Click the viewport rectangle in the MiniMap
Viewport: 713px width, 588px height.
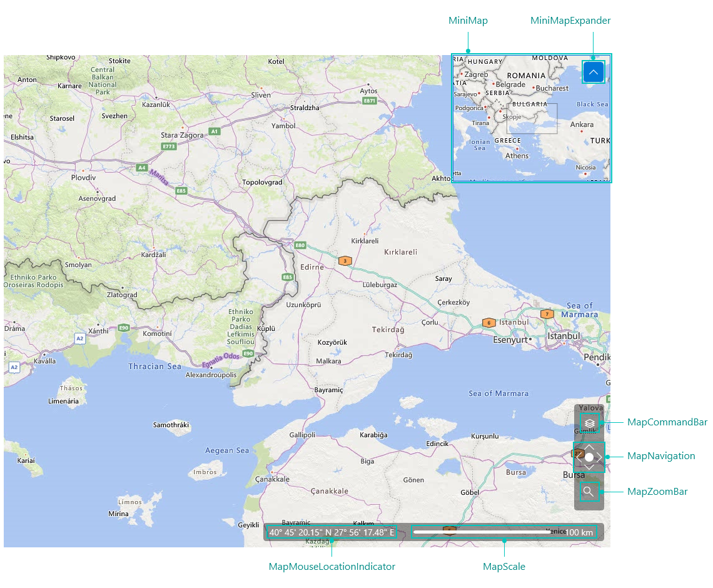pyautogui.click(x=532, y=118)
